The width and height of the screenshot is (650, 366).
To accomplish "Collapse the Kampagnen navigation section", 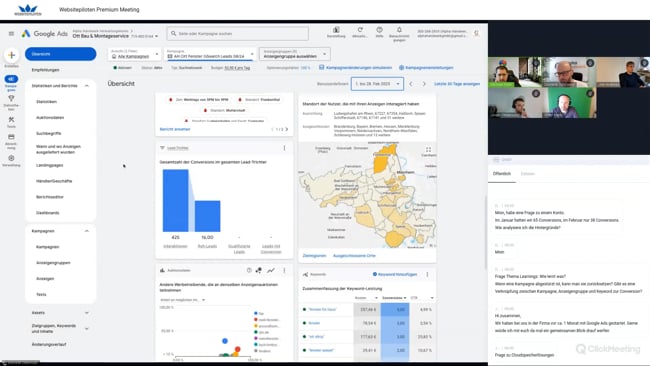I will point(87,231).
